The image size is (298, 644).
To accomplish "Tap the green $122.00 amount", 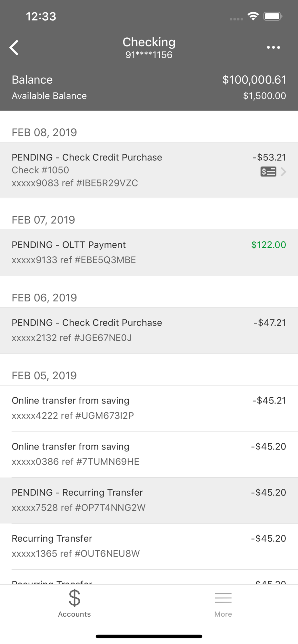I will coord(269,245).
